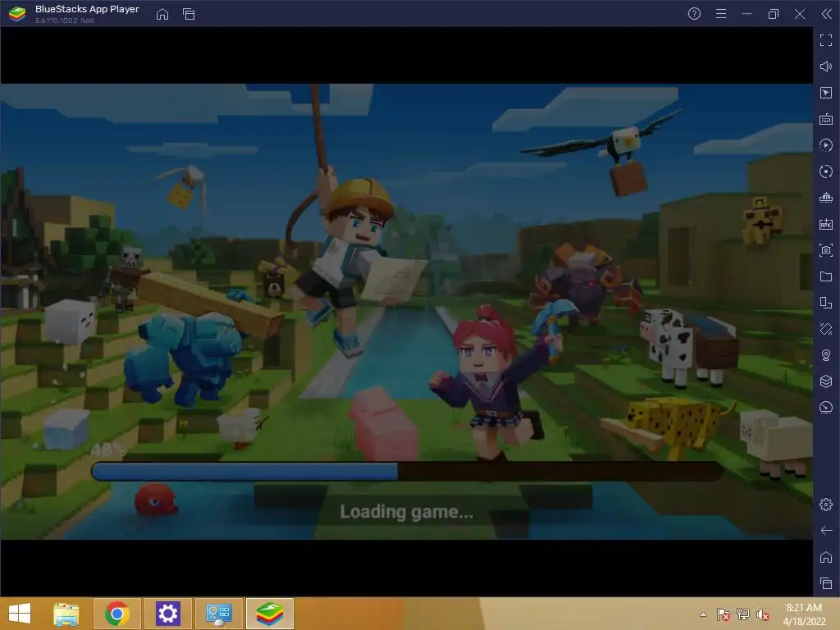This screenshot has height=630, width=840.
Task: Open BlueStacks settings gear in sidebar
Action: (826, 504)
